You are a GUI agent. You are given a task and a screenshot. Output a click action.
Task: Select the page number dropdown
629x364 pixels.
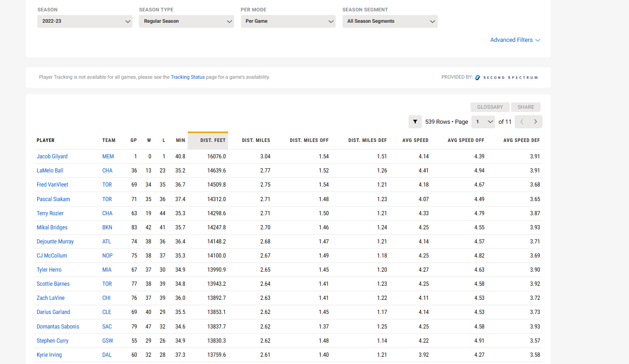point(483,122)
